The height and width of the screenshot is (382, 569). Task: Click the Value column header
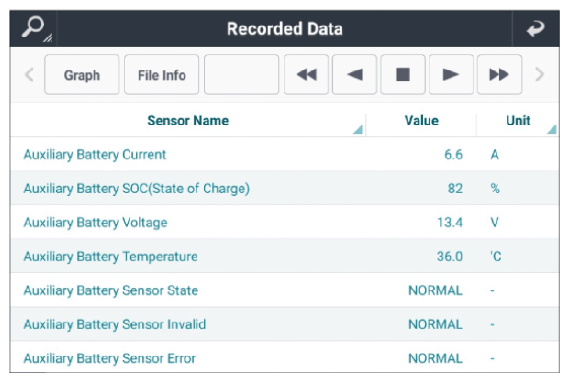[421, 120]
